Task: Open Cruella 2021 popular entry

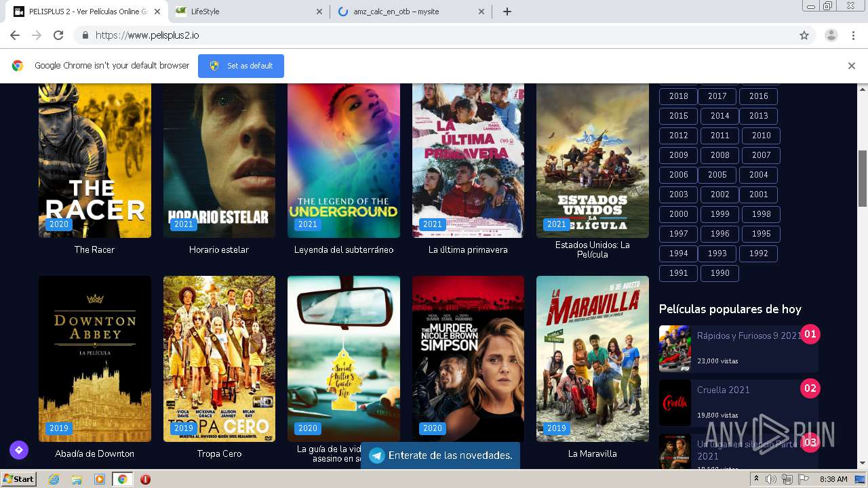Action: [x=738, y=403]
